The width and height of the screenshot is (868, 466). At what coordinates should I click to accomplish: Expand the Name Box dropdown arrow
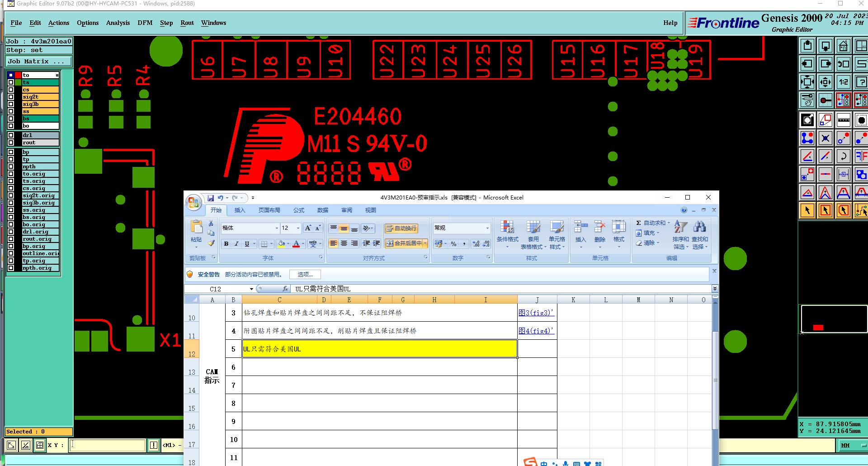click(252, 289)
